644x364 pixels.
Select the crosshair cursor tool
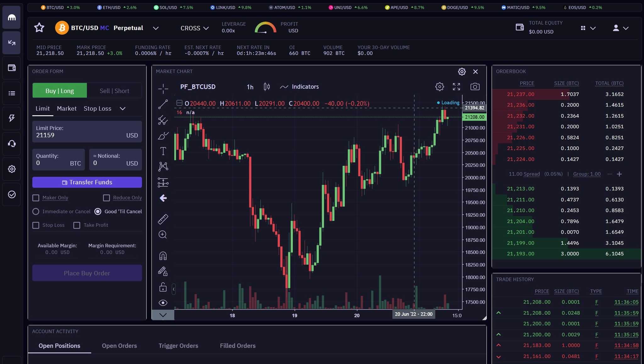163,88
